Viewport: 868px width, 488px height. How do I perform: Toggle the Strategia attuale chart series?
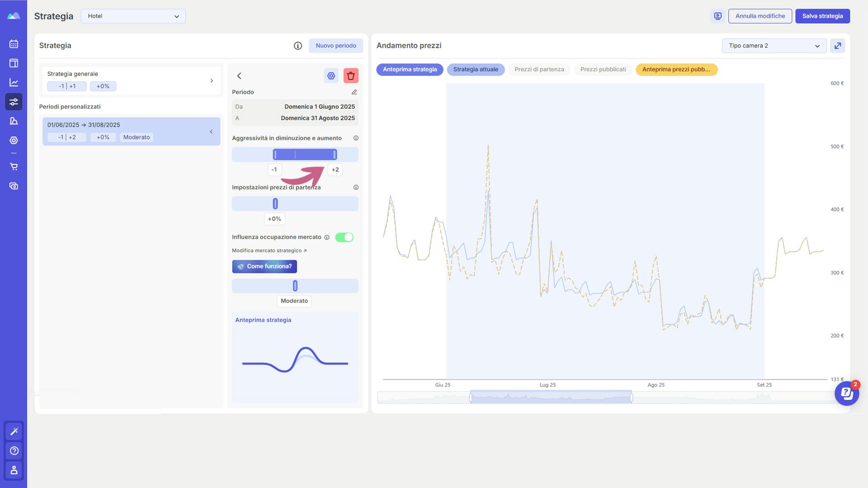476,70
